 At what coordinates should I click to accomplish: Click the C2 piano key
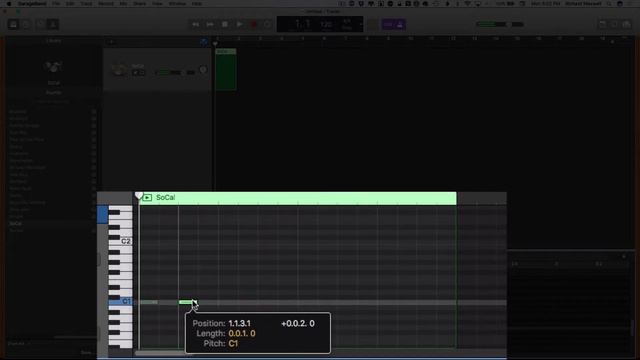pyautogui.click(x=120, y=241)
